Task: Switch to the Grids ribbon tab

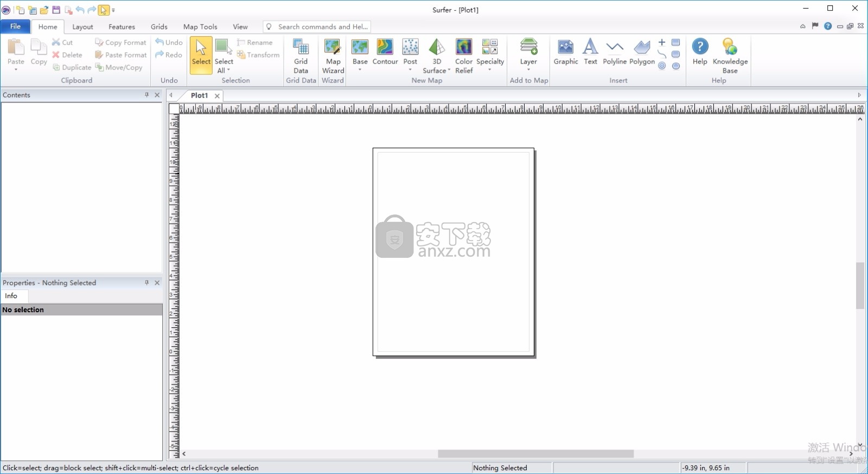Action: pos(159,27)
